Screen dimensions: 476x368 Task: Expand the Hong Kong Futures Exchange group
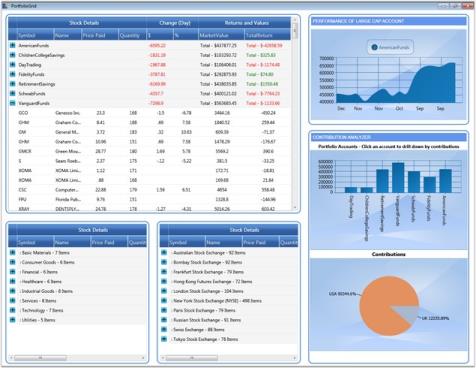(x=164, y=282)
